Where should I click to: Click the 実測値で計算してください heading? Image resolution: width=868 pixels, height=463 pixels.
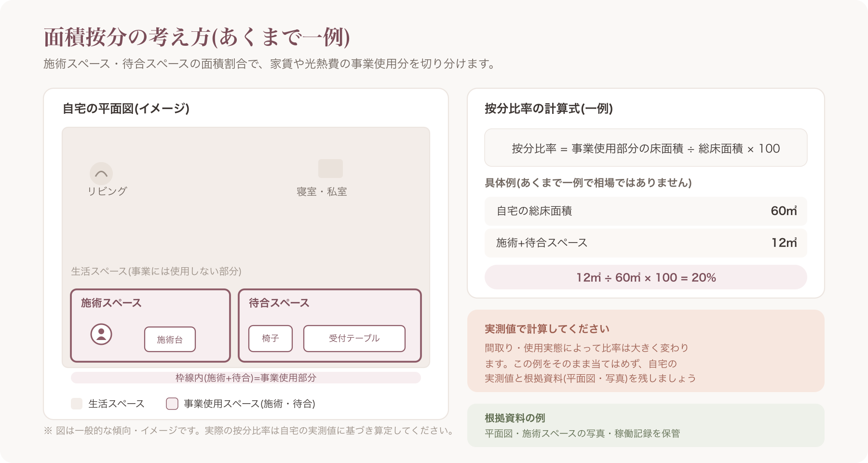[x=547, y=329]
